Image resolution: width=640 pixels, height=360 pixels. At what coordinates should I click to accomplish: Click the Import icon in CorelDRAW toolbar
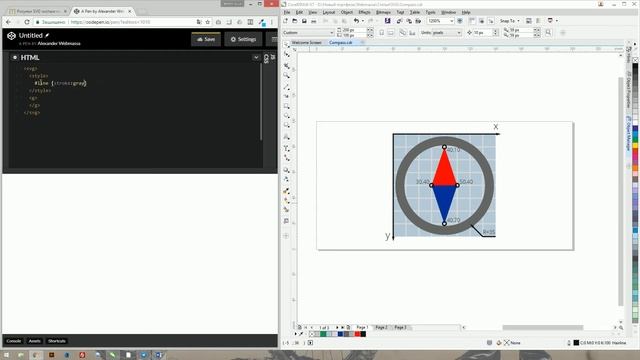(399, 21)
